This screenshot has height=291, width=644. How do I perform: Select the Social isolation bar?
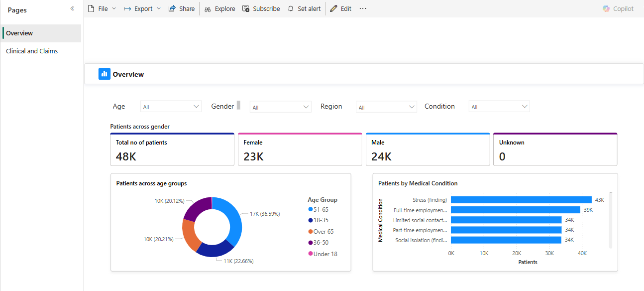506,240
